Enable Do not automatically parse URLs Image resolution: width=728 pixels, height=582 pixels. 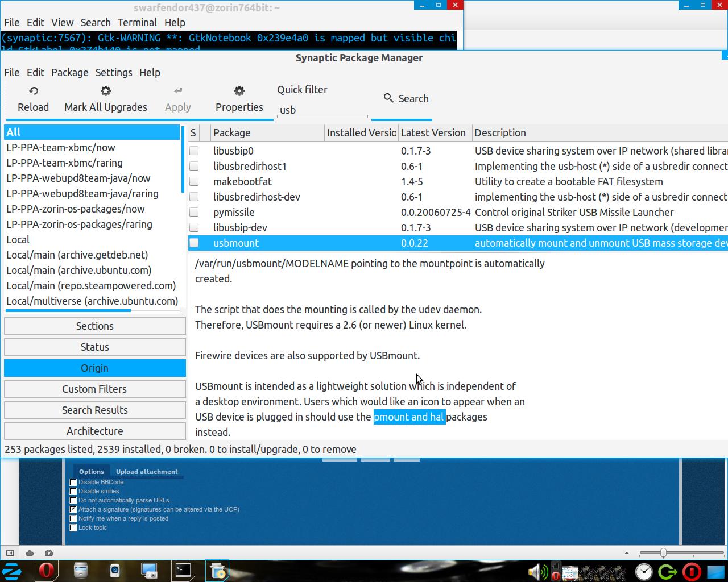click(73, 501)
